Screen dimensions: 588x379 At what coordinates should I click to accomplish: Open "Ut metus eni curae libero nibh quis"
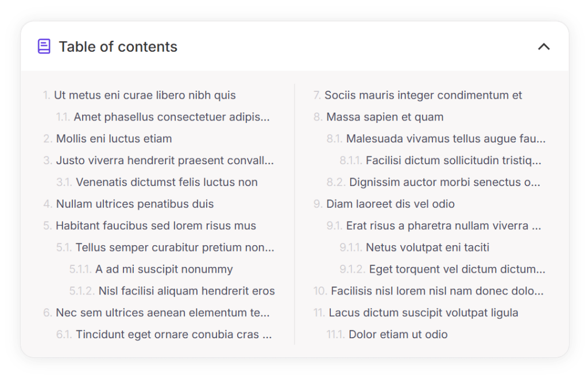pos(145,95)
